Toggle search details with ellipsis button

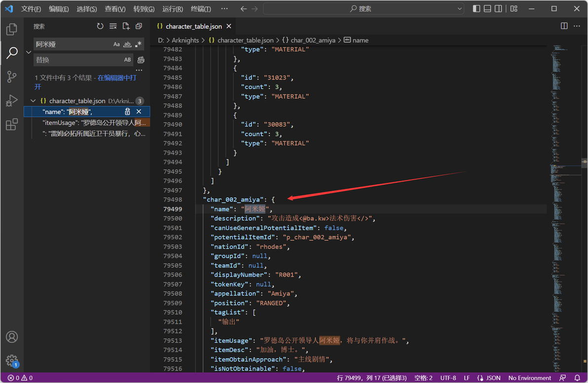pos(139,70)
